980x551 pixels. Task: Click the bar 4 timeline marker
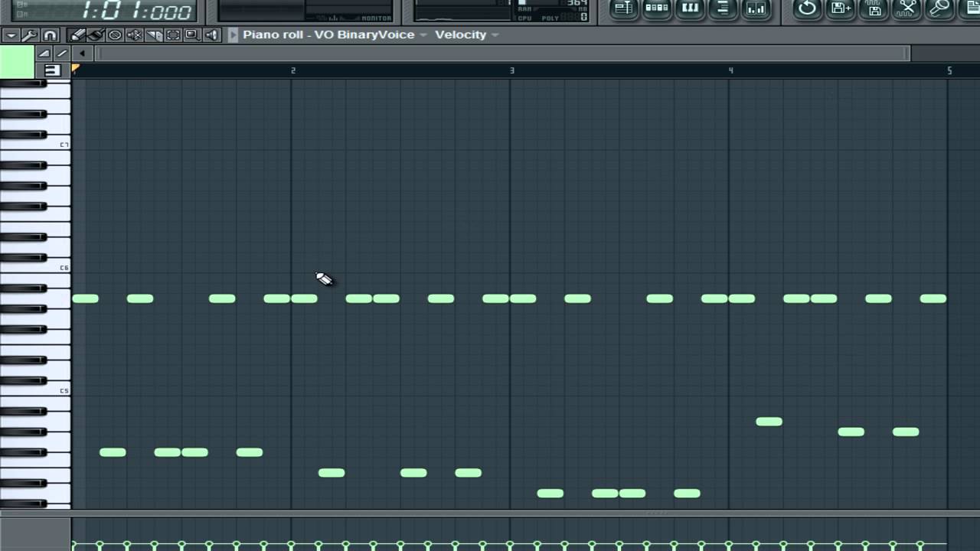click(730, 70)
